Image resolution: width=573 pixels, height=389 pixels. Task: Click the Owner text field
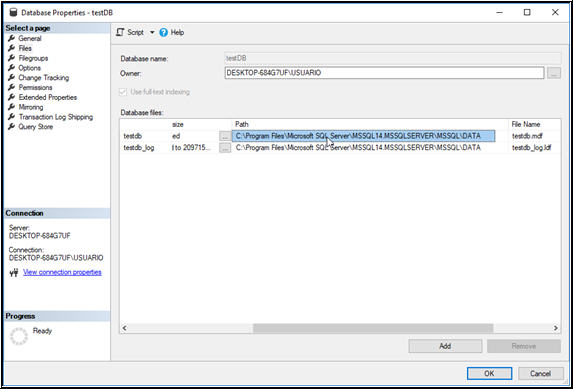tap(384, 73)
